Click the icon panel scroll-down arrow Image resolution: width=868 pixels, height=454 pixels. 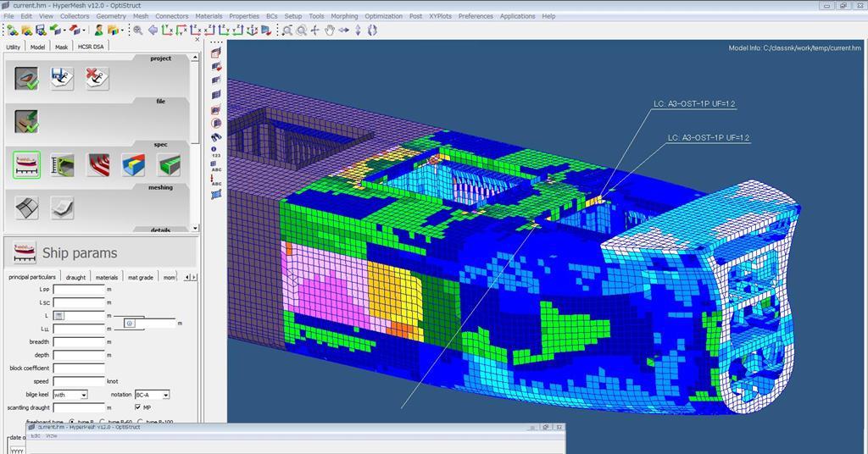click(195, 228)
